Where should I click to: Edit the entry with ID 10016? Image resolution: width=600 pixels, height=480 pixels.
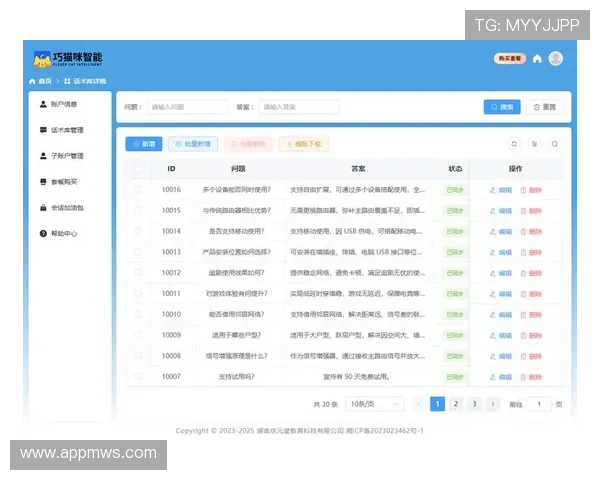[x=501, y=190]
